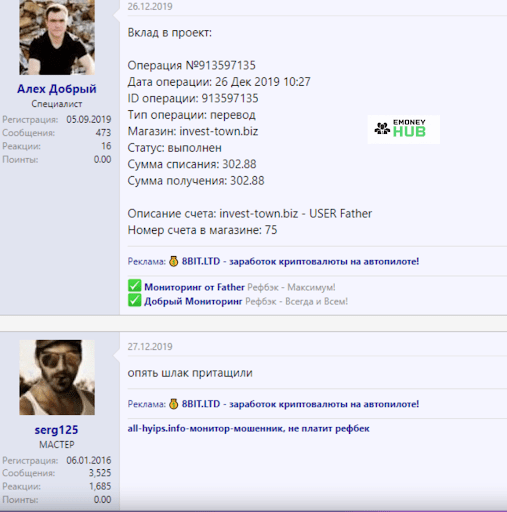Select the line ID операции: 913597135
Image resolution: width=507 pixels, height=512 pixels.
coord(193,98)
